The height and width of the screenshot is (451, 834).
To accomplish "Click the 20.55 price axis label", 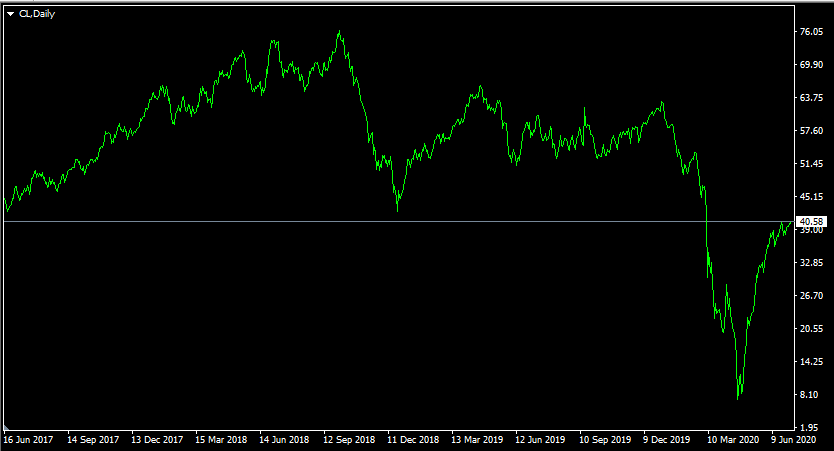I will [811, 329].
